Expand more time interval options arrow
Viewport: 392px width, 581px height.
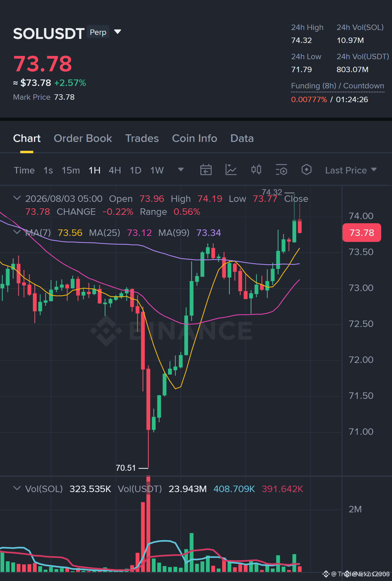181,170
